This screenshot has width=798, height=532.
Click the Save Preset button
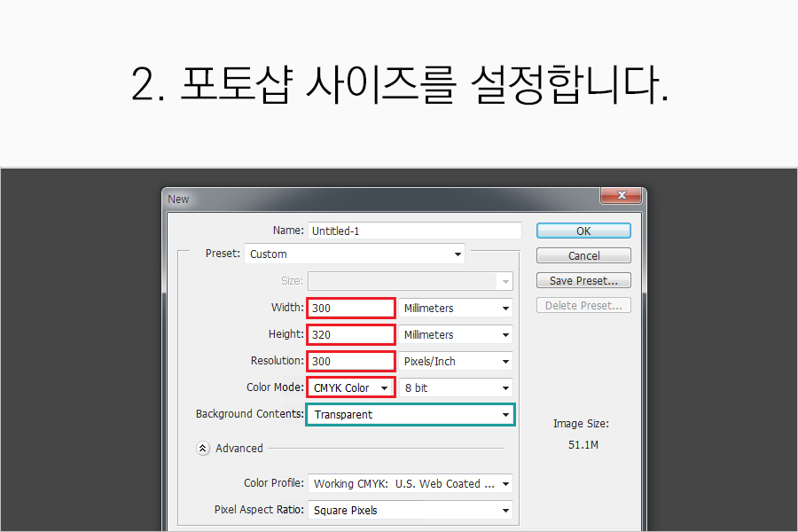[x=583, y=280]
